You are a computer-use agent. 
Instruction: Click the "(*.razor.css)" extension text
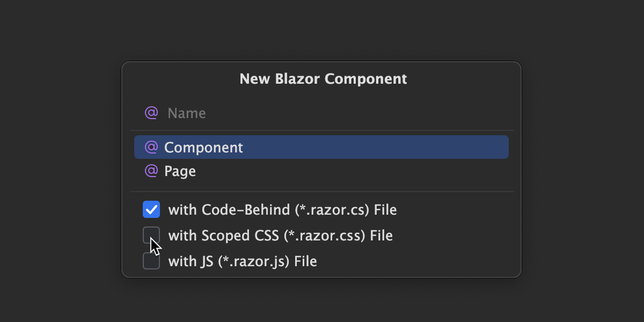point(325,236)
